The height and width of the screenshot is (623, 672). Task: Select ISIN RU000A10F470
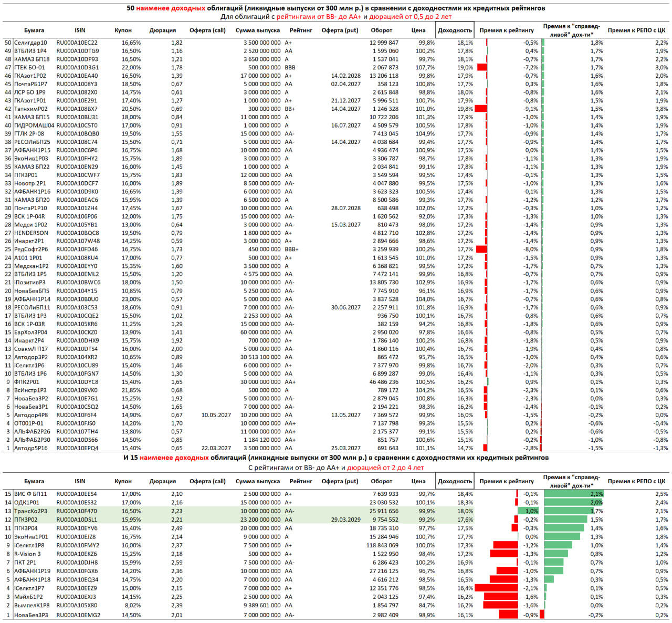77,511
